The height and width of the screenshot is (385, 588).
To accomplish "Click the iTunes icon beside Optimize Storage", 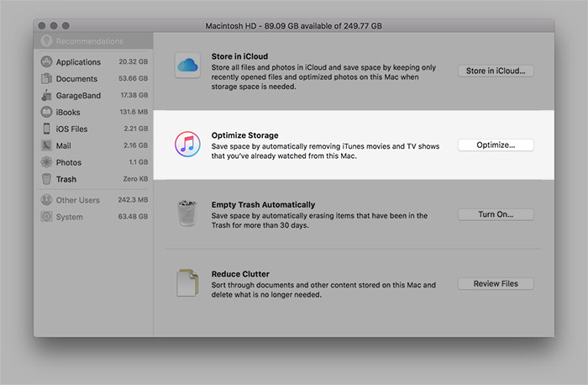I will 186,144.
